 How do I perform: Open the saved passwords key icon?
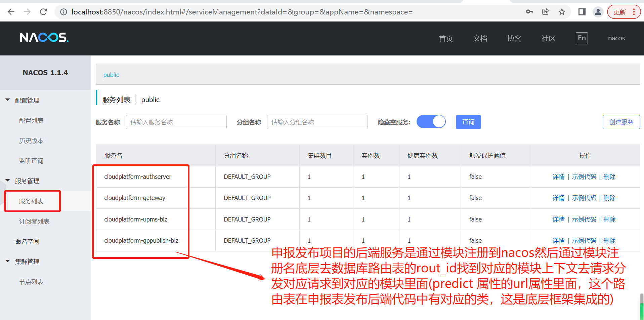click(529, 12)
